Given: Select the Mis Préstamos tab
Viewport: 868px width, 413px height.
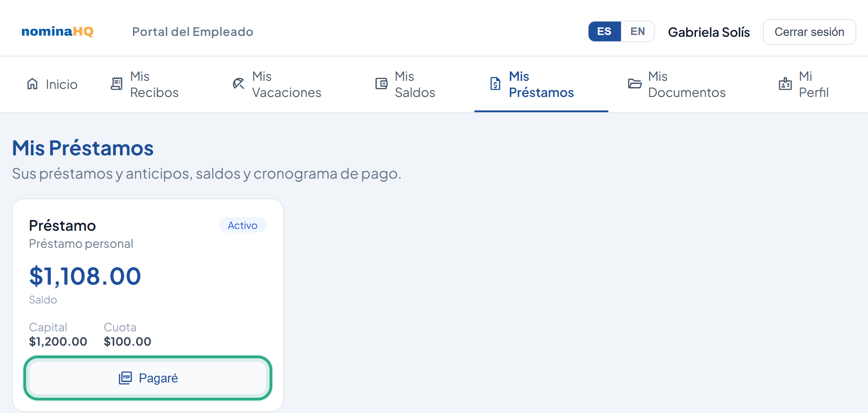Looking at the screenshot, I should [x=541, y=84].
